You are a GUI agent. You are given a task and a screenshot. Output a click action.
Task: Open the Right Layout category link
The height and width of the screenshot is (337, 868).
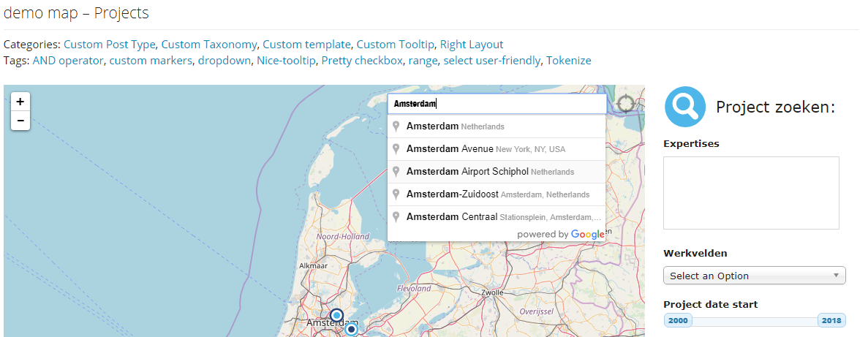(x=472, y=45)
